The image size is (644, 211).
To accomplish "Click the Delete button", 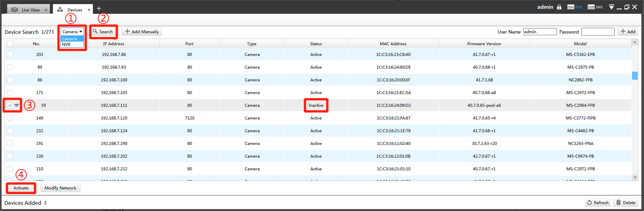I will [625, 203].
